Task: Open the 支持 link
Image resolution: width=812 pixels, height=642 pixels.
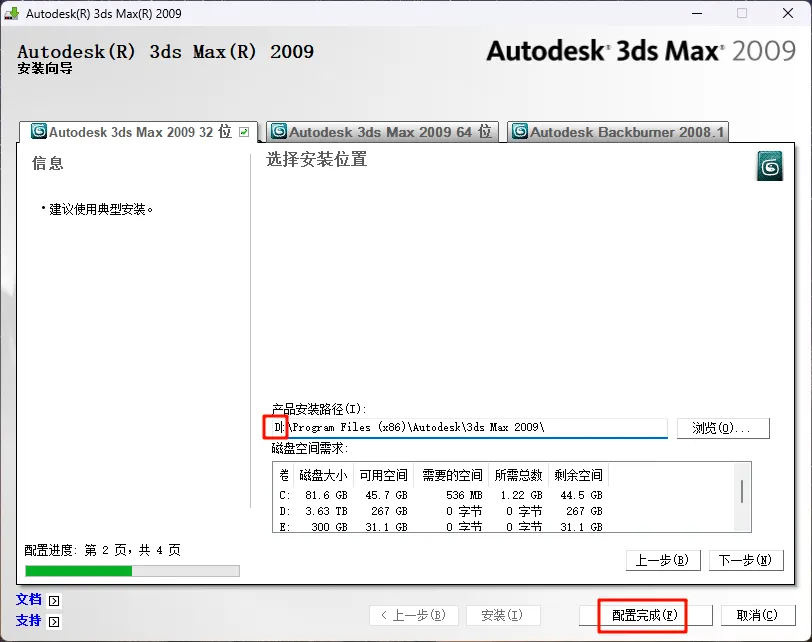Action: (x=28, y=620)
